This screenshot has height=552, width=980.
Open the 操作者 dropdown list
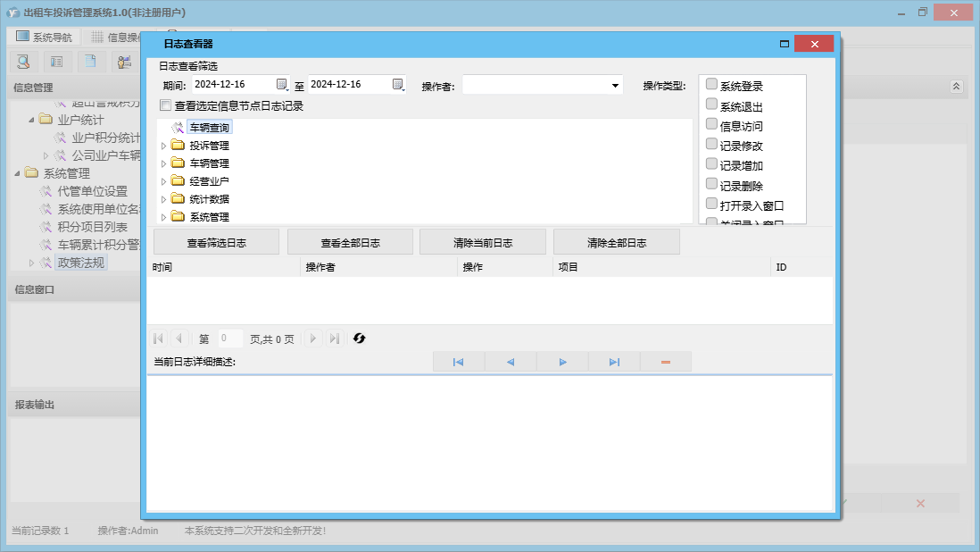[x=615, y=86]
